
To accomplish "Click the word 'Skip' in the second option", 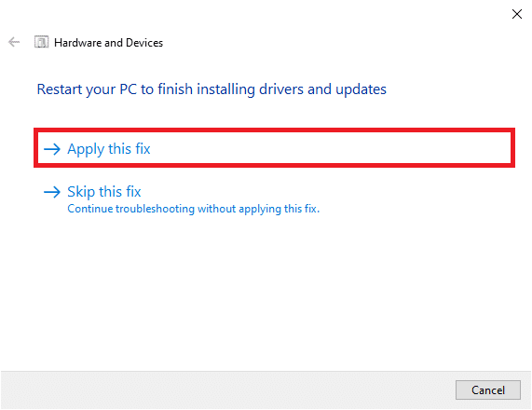I will [x=81, y=192].
